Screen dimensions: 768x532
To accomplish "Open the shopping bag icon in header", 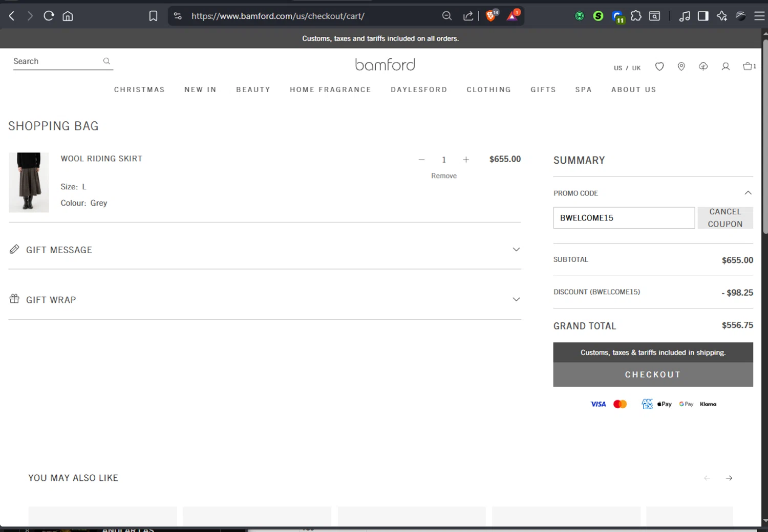I will tap(749, 66).
